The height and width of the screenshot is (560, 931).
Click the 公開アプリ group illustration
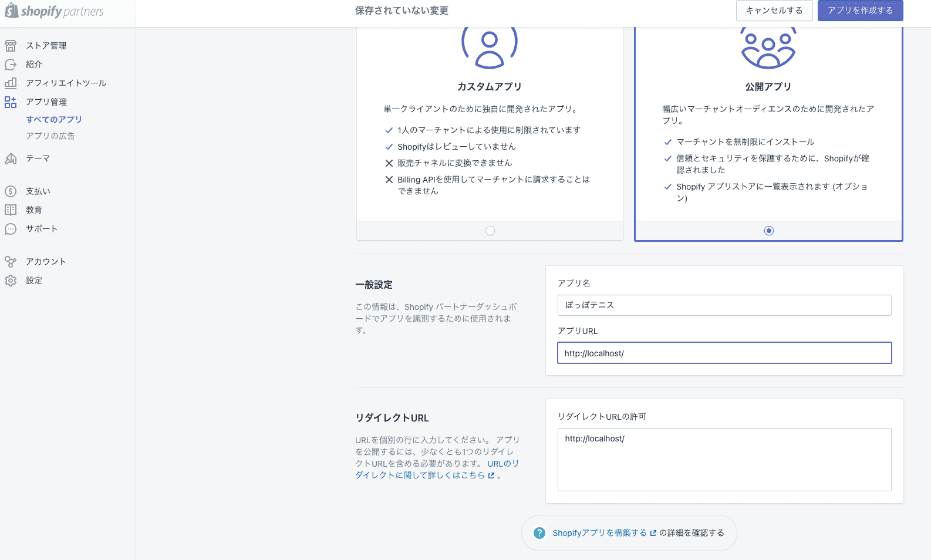(x=768, y=48)
